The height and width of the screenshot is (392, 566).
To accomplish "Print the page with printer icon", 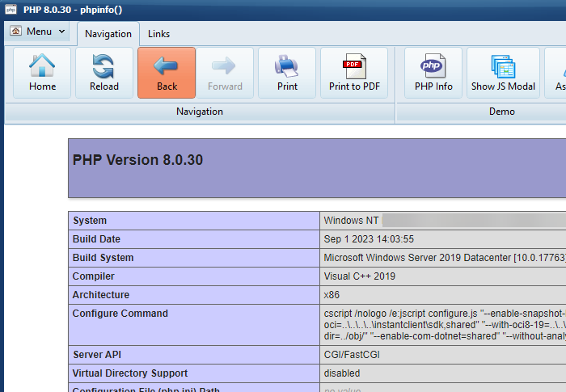I will click(x=287, y=73).
